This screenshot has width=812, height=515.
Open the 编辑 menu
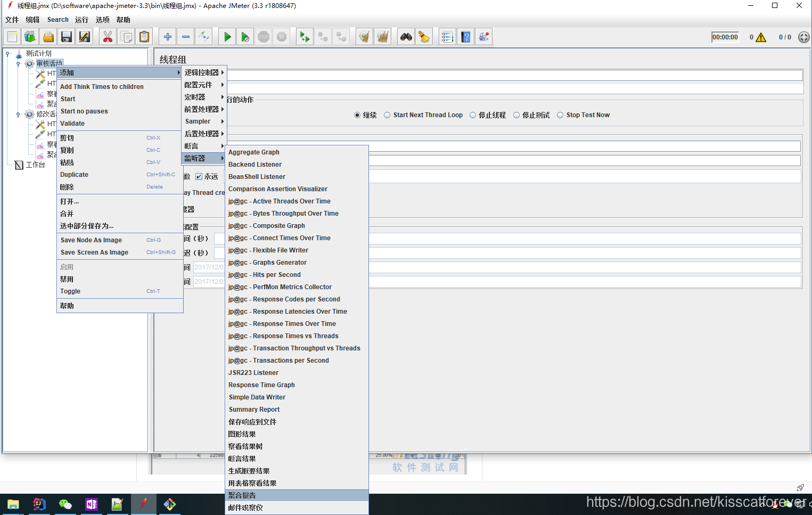click(x=32, y=20)
